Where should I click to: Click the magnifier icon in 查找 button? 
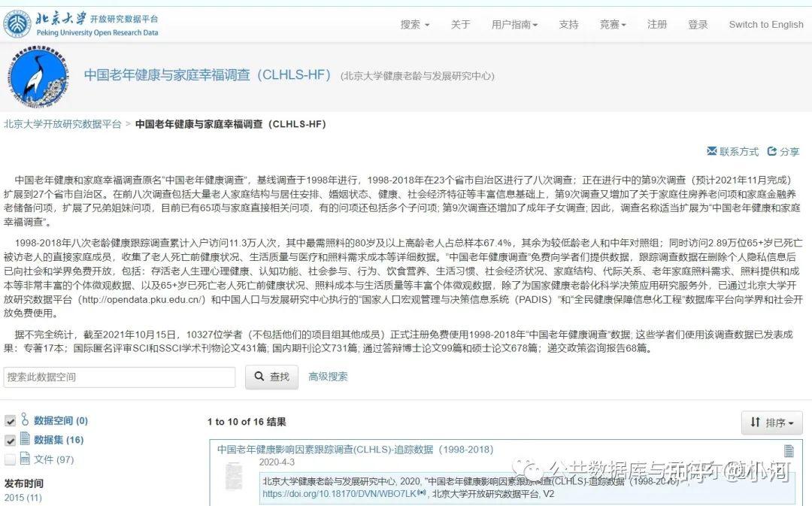pos(259,377)
